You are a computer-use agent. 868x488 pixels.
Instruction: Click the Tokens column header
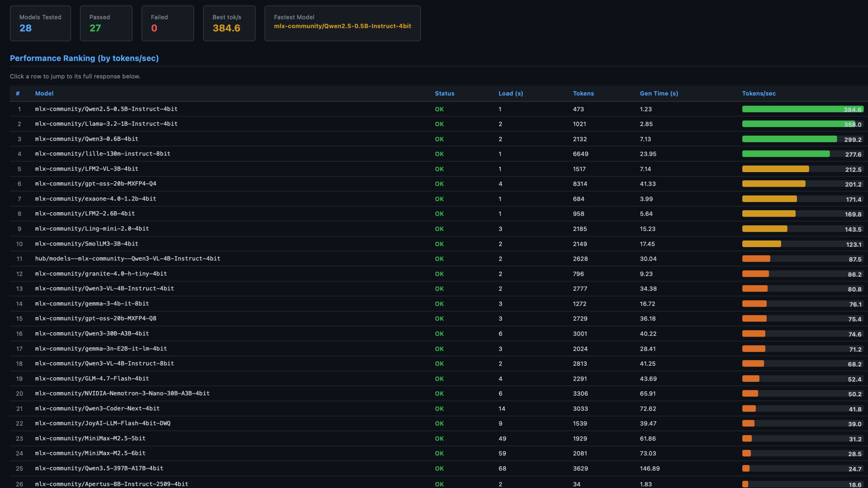(583, 94)
